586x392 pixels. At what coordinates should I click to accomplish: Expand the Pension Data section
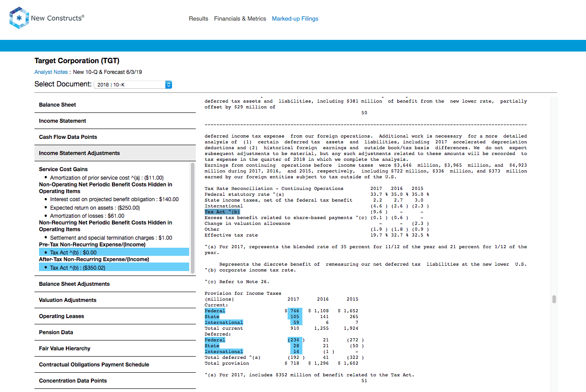click(x=115, y=332)
